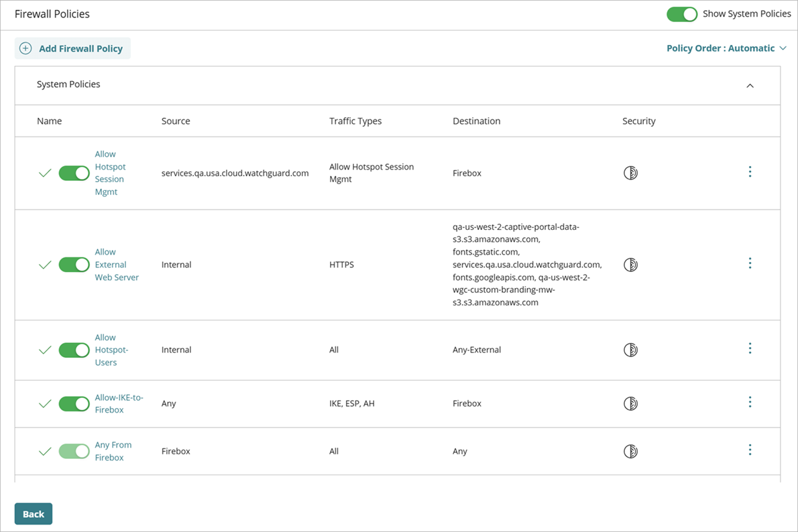Collapse the System Policies section
Viewport: 798px width, 532px height.
click(750, 86)
